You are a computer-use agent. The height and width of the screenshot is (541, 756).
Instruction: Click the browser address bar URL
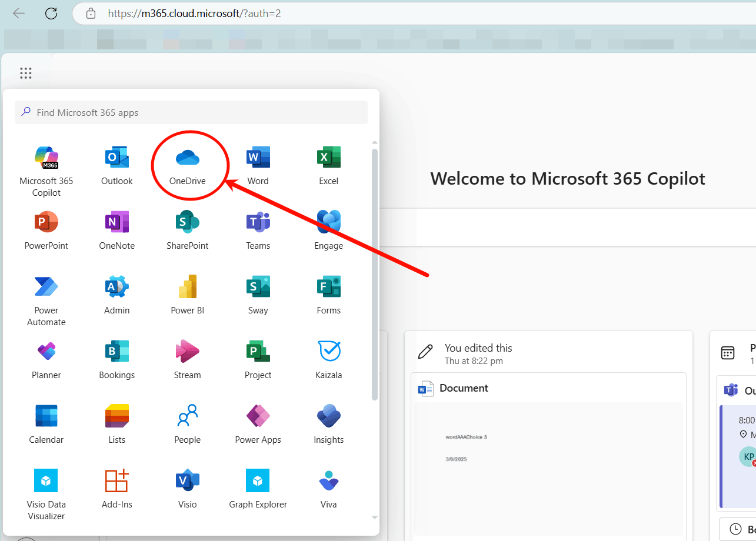click(194, 13)
